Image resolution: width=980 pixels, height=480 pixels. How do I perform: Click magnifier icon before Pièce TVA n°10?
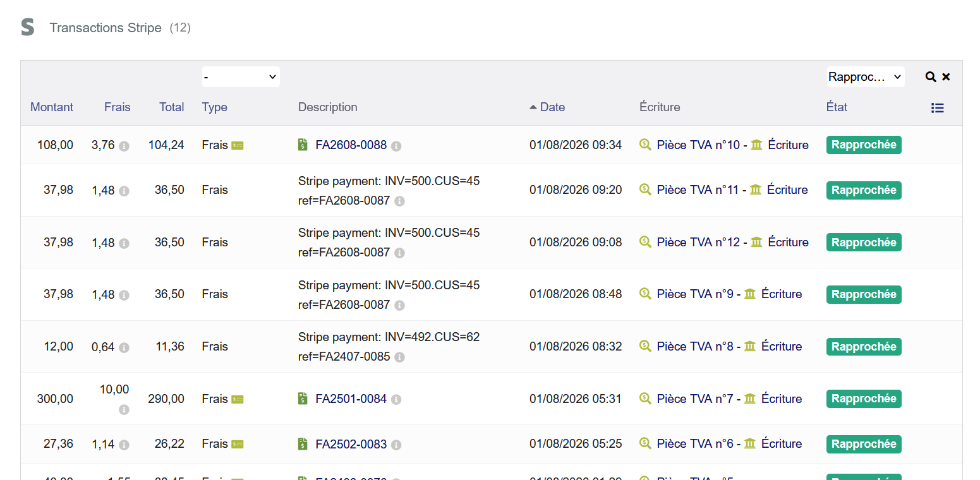coord(645,145)
